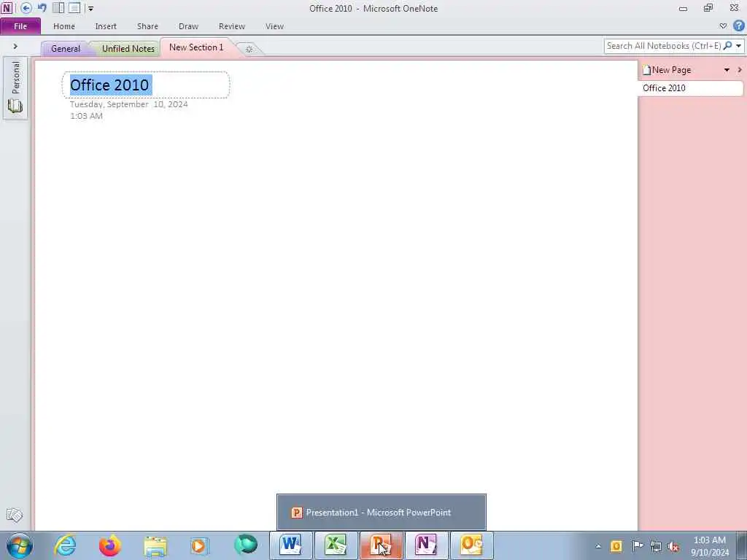Image resolution: width=747 pixels, height=560 pixels.
Task: Click the Search All Notebooks field
Action: pyautogui.click(x=662, y=46)
